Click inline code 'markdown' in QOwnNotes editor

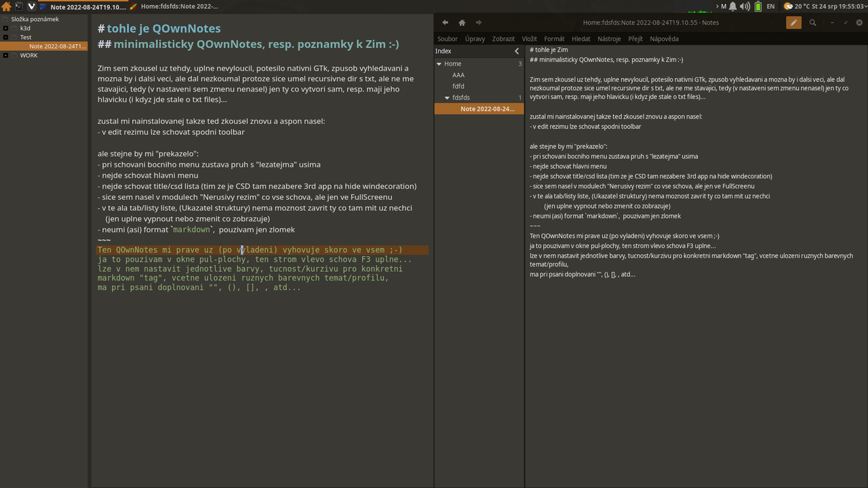(191, 230)
